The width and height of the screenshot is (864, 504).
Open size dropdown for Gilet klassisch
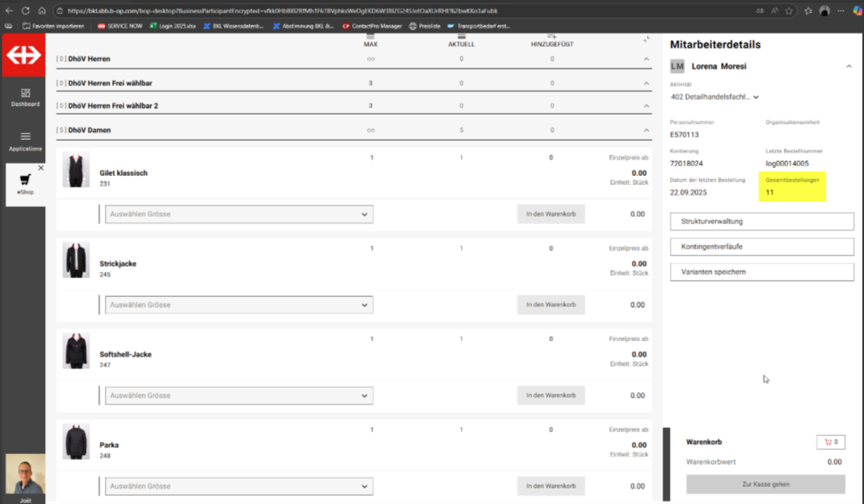coord(239,214)
